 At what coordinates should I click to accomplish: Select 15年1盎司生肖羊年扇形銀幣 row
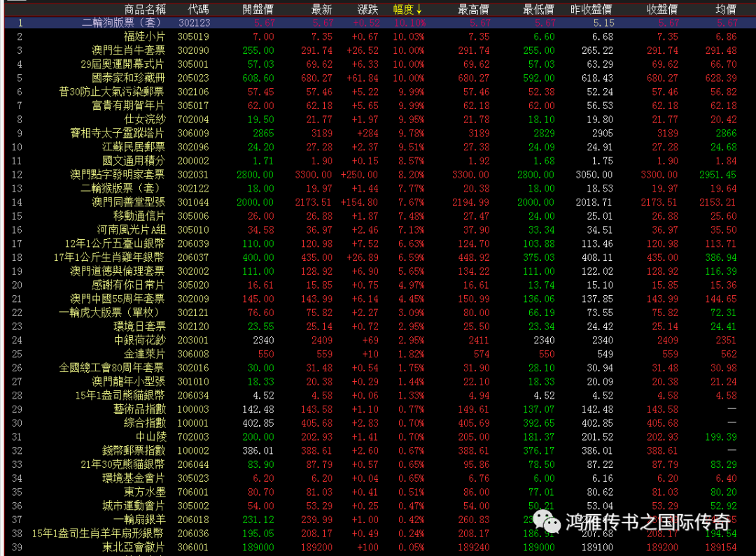pos(380,534)
